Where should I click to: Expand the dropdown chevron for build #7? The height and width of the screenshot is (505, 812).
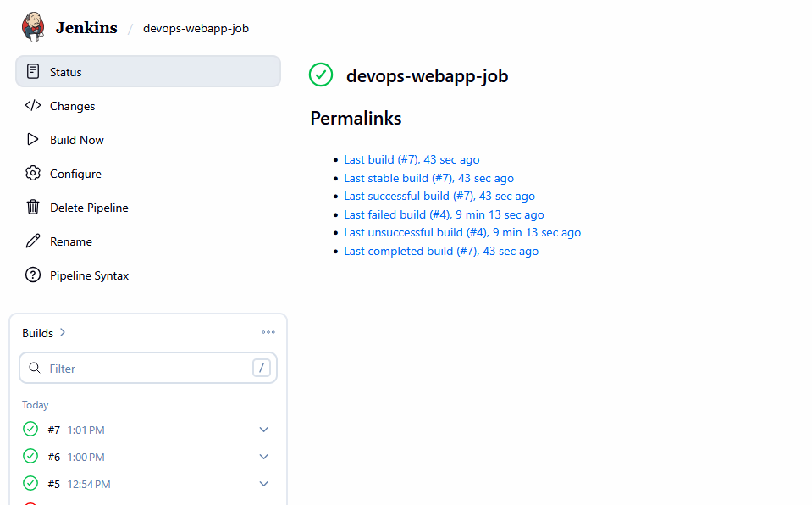[x=263, y=430]
